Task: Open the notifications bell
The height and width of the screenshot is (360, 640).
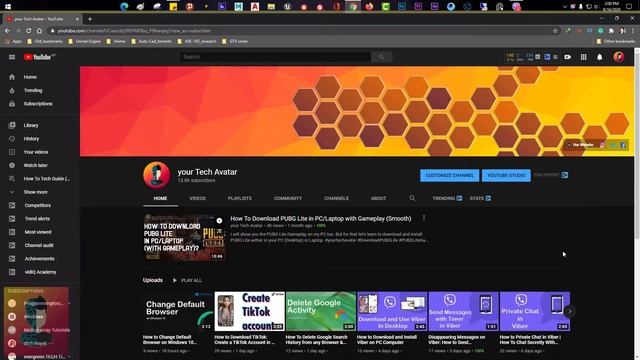Action: (600, 57)
